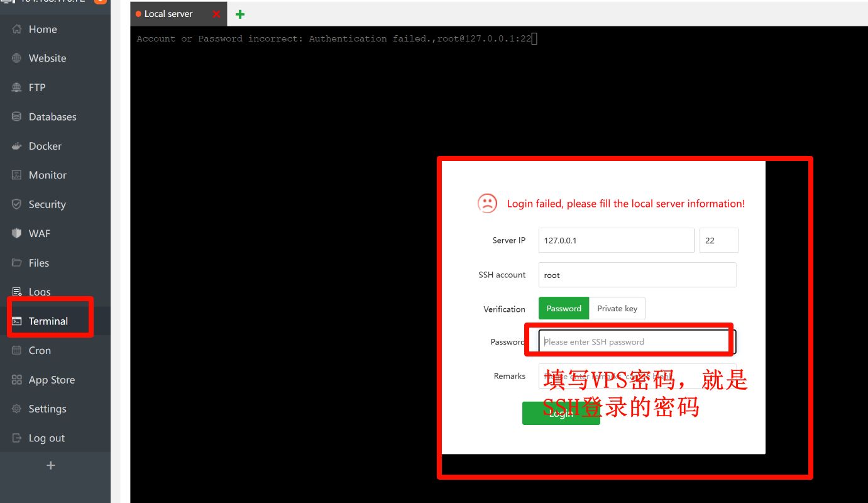
Task: Open the Security page
Action: tap(55, 204)
